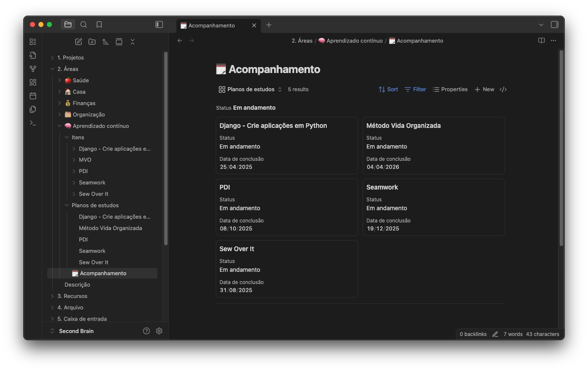Open graph view from the ribbon
This screenshot has height=371, width=588.
pyautogui.click(x=33, y=69)
